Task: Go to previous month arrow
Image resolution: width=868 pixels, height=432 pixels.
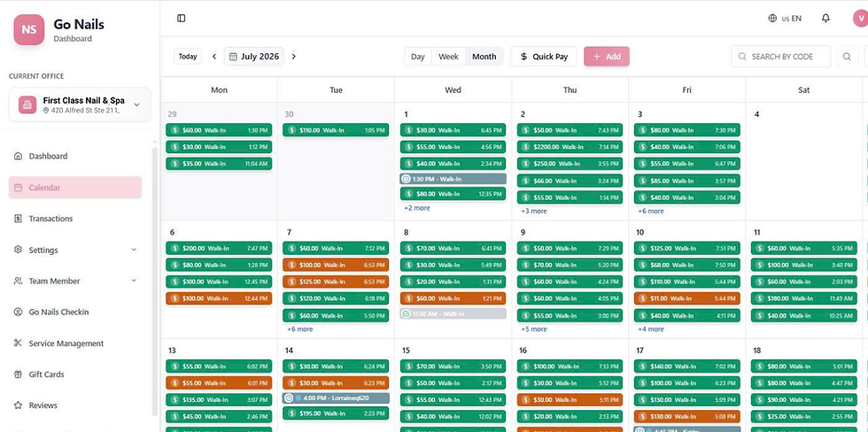Action: tap(214, 57)
